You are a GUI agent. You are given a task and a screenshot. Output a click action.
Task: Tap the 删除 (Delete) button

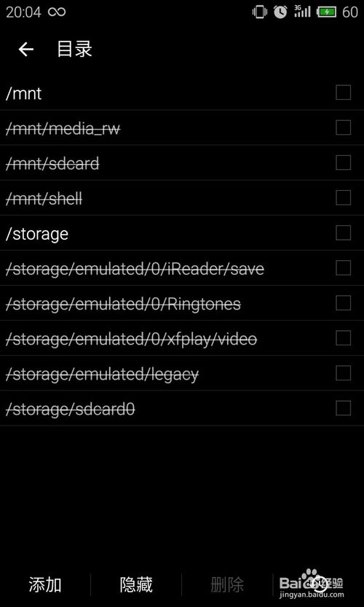point(227,584)
